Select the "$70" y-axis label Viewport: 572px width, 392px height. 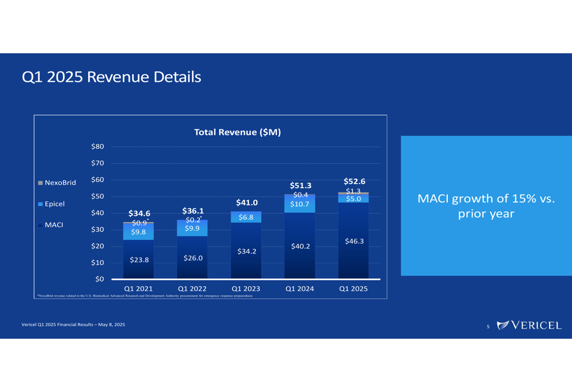[x=97, y=163]
